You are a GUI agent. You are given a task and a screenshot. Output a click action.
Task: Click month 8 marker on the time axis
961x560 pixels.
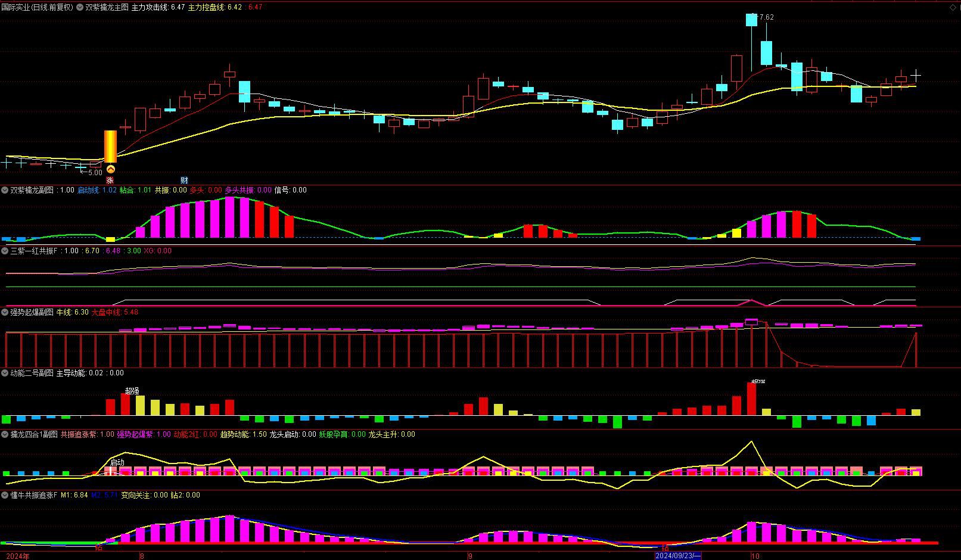pos(142,556)
